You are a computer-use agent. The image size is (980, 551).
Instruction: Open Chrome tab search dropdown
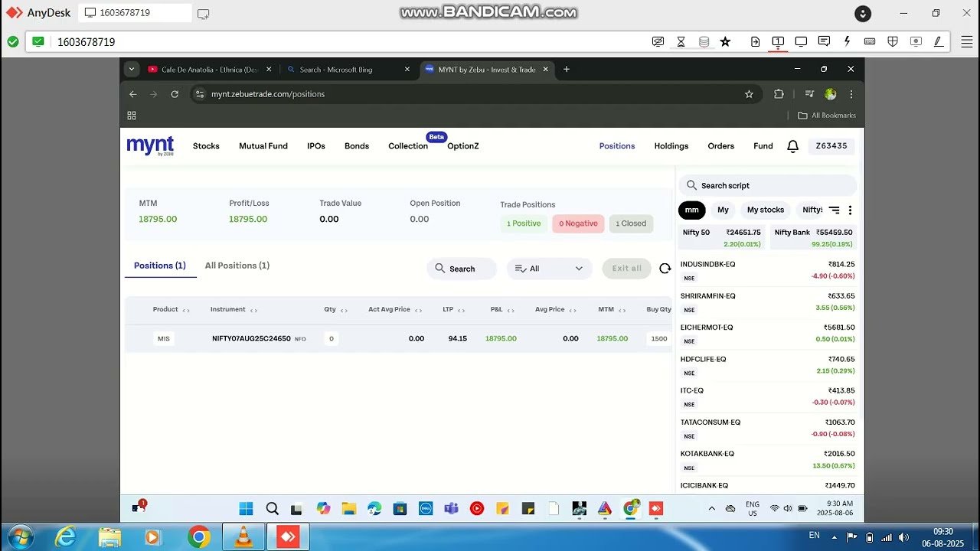[x=132, y=69]
